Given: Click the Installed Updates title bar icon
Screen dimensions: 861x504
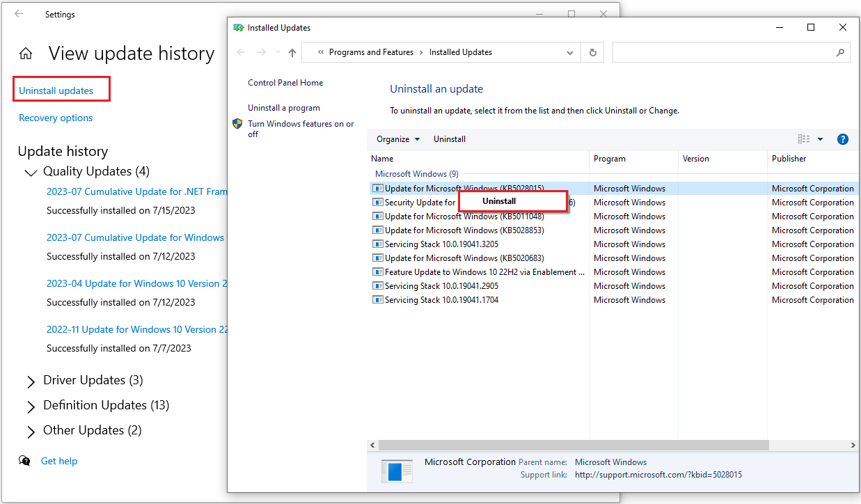Looking at the screenshot, I should coord(239,28).
